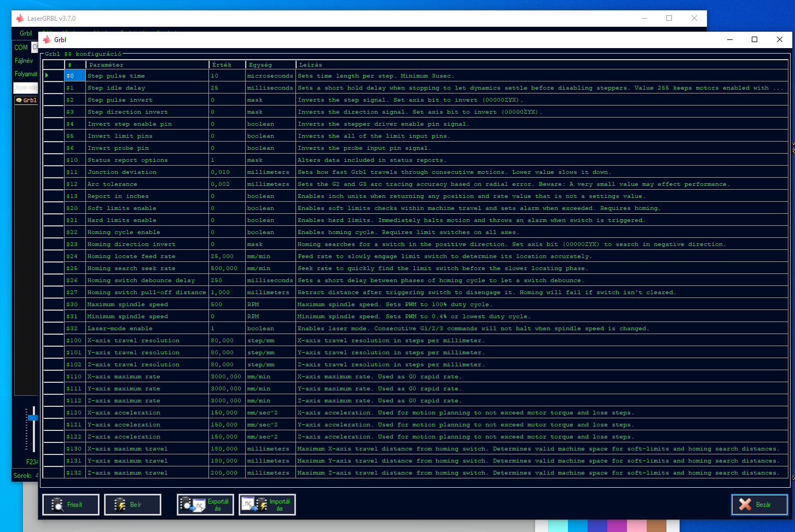
Task: Click the 'Step pulse time' parameter cell
Action: click(148, 76)
